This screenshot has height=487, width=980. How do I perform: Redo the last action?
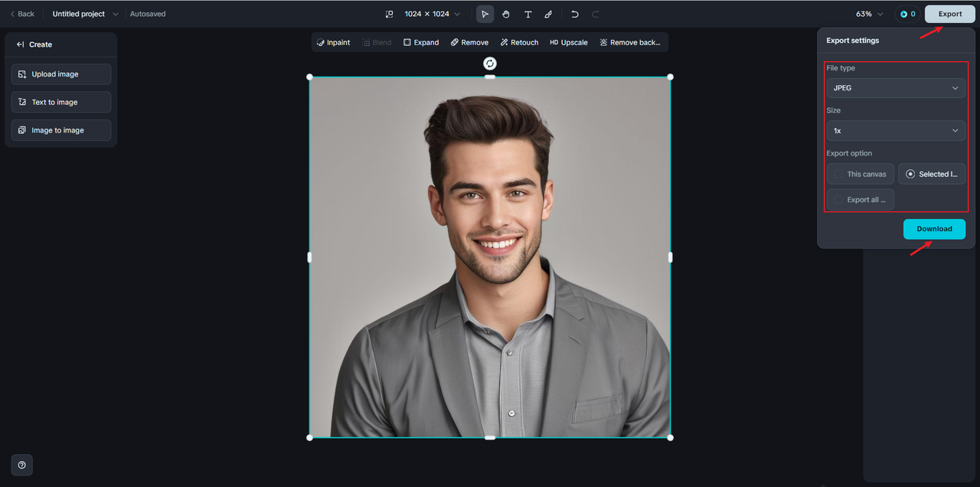[x=596, y=14]
